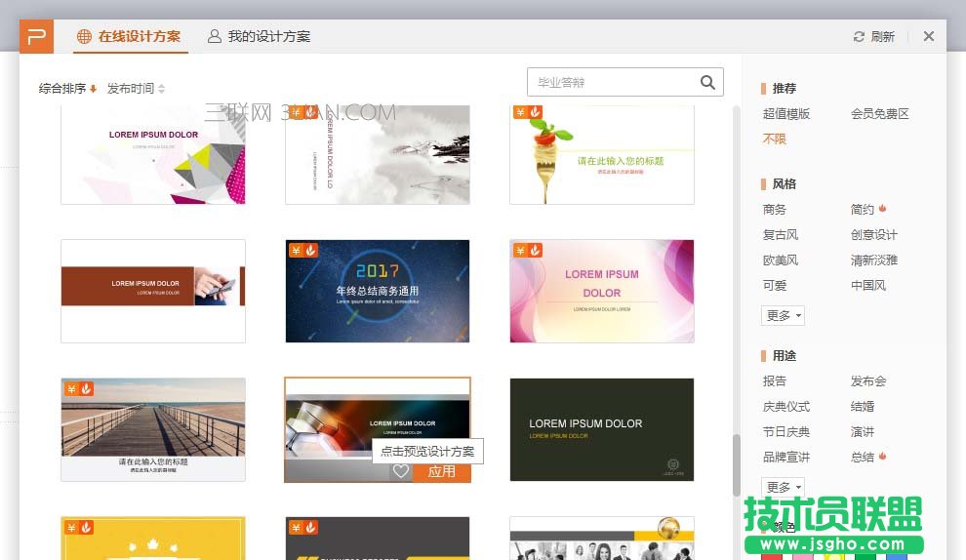Open the ink-wash landscape template
The image size is (966, 560).
pyautogui.click(x=378, y=154)
